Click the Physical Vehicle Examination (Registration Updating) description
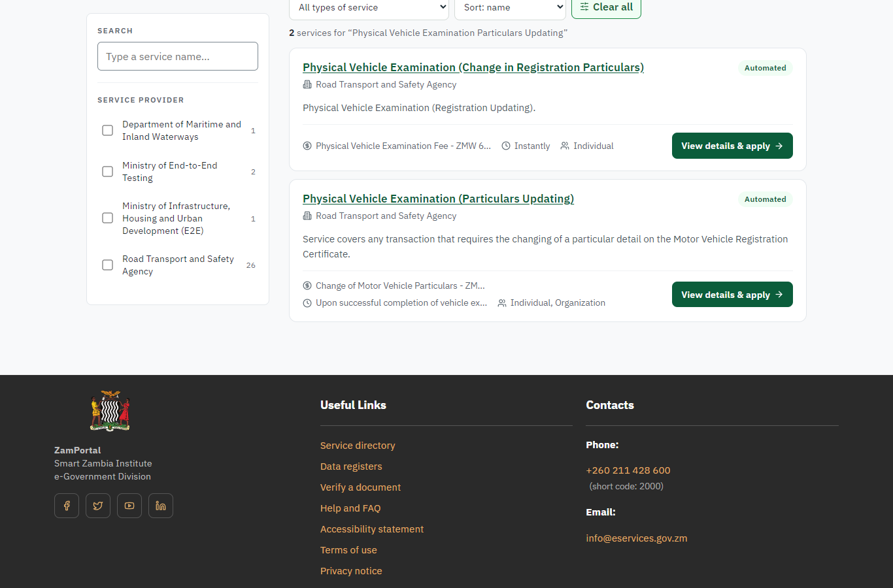This screenshot has height=588, width=893. (x=419, y=108)
